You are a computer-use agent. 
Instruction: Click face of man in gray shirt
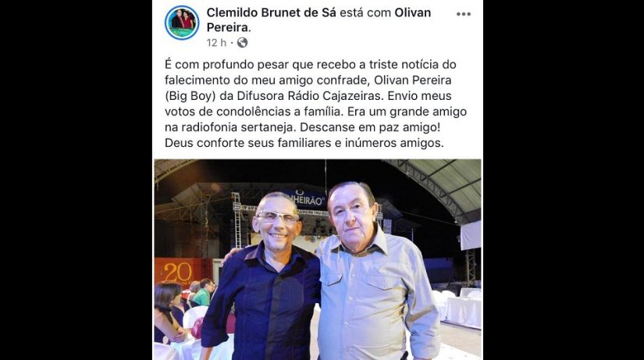pos(351,216)
